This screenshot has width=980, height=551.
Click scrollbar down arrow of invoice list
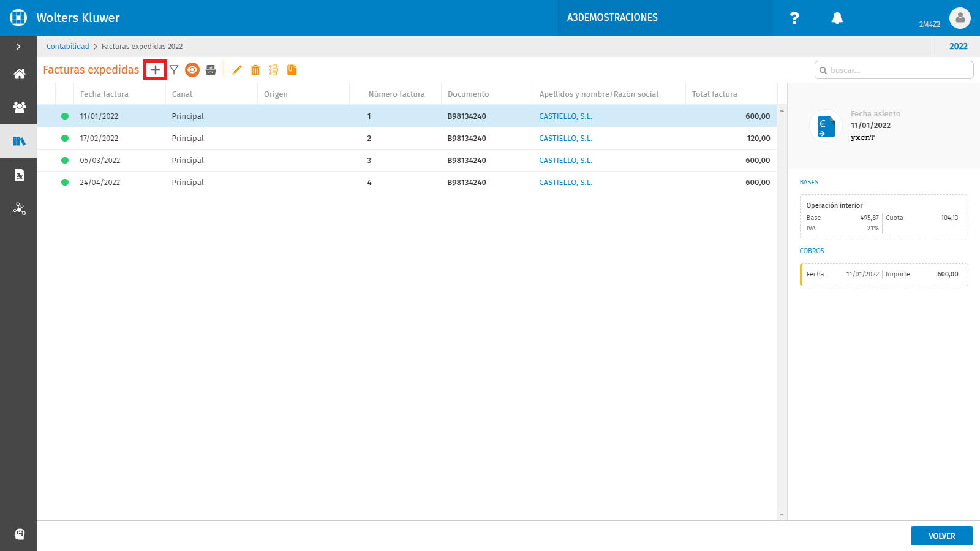(x=782, y=515)
